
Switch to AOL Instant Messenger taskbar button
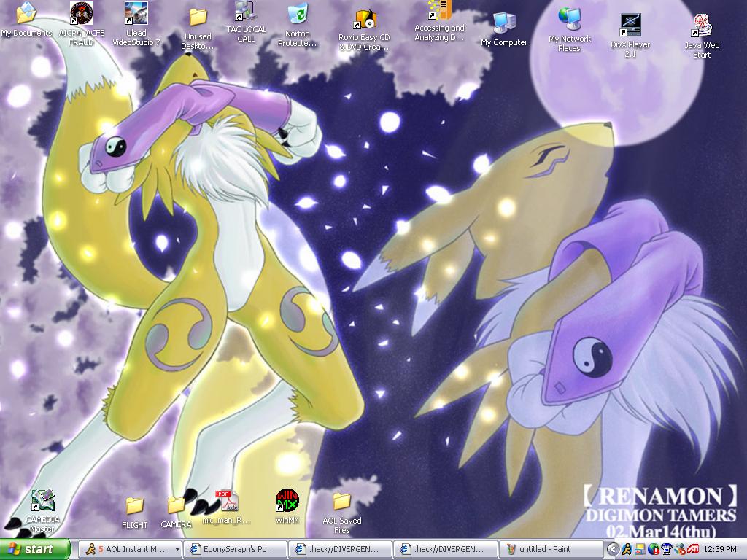[x=130, y=550]
